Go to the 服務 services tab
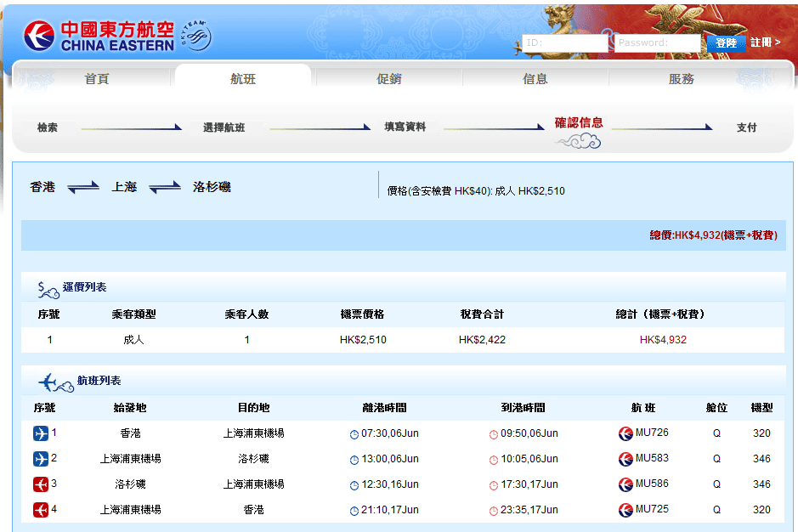This screenshot has height=532, width=798. click(x=682, y=79)
